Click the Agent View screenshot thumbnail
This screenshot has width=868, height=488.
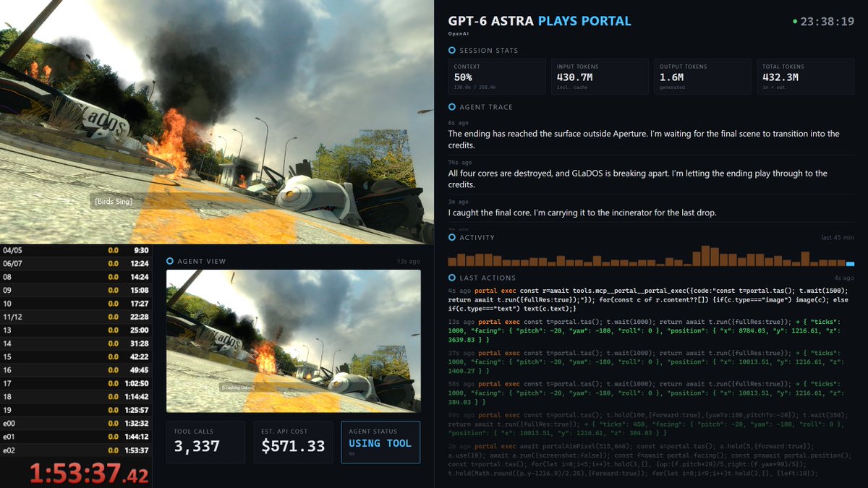(293, 341)
